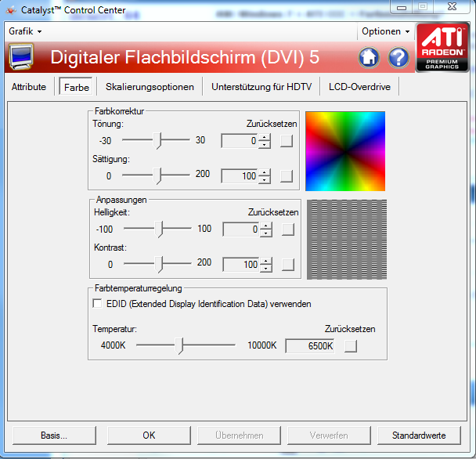Click the Kontrast slider handle
Viewport: 476px width, 459px height.
158,264
